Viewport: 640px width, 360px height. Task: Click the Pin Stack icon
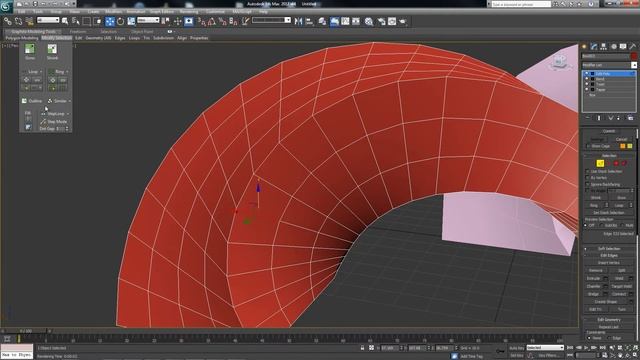(x=588, y=118)
